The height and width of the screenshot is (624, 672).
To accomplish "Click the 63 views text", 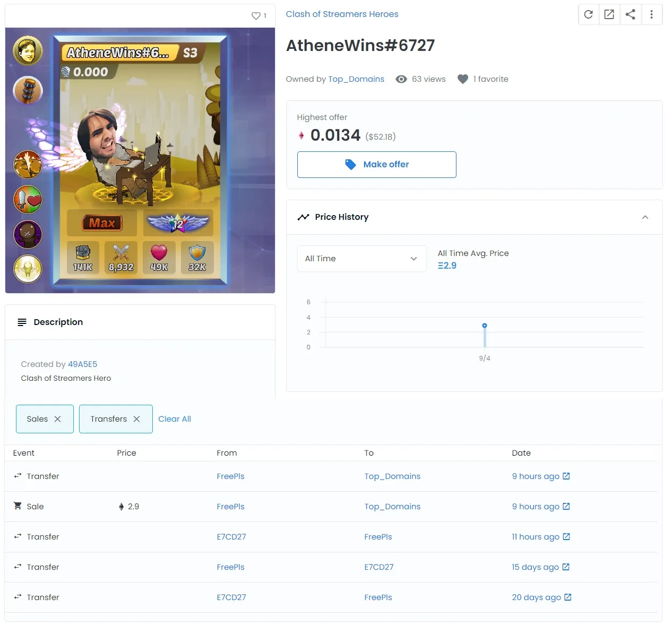I will pos(429,79).
